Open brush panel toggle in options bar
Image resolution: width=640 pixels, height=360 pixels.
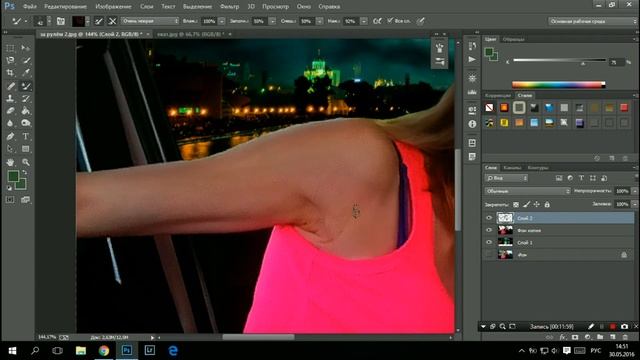pyautogui.click(x=61, y=21)
